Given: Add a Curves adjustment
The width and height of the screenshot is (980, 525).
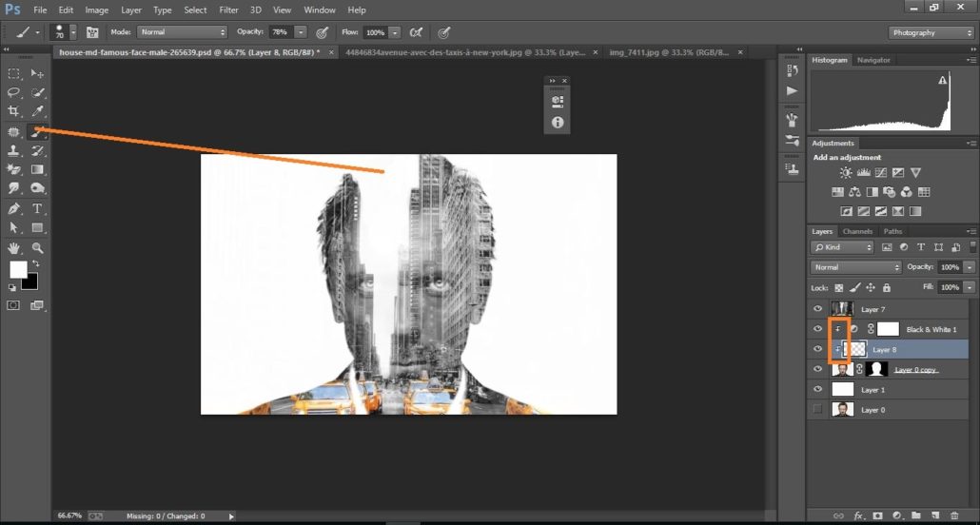Looking at the screenshot, I should (881, 172).
